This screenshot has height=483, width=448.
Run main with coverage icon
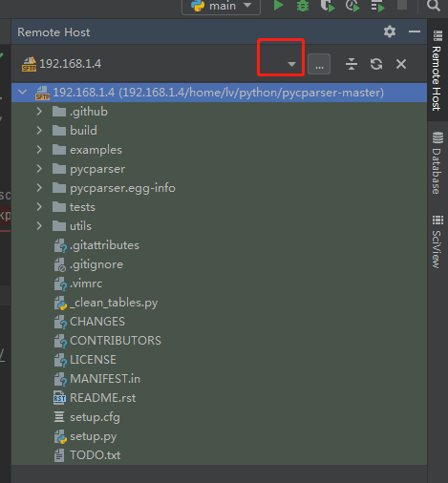tap(328, 6)
